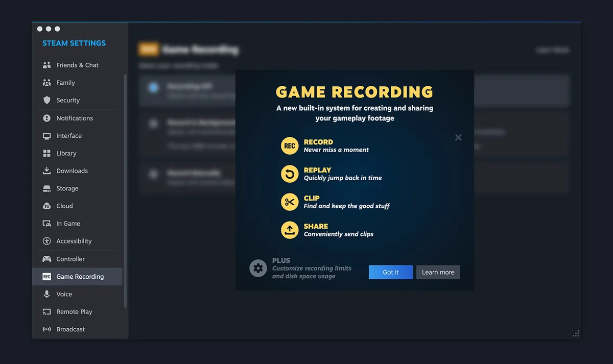Select Downloads in the settings list
This screenshot has height=364, width=613.
tap(77, 171)
